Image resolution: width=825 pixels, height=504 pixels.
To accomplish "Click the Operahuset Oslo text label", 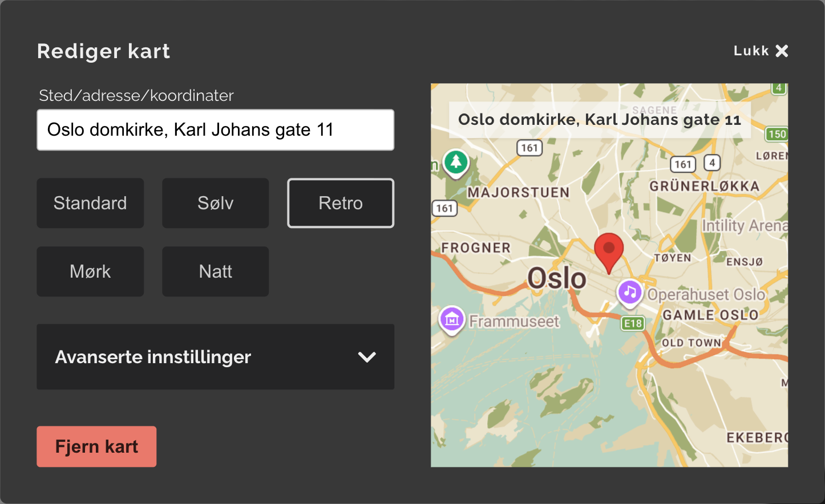I will (x=706, y=295).
